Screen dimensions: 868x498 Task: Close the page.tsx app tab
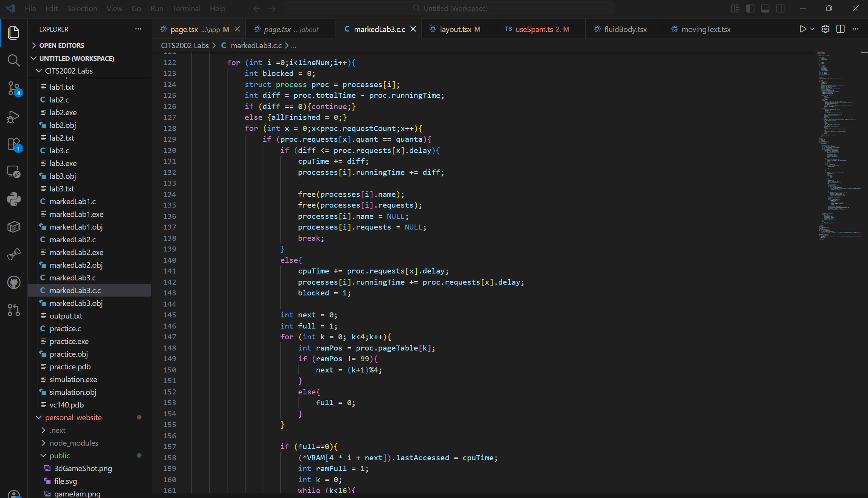[238, 29]
